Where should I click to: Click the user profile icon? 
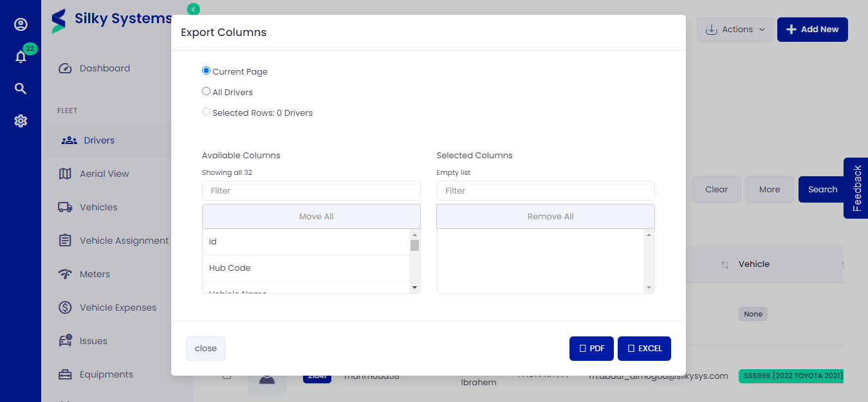[21, 24]
